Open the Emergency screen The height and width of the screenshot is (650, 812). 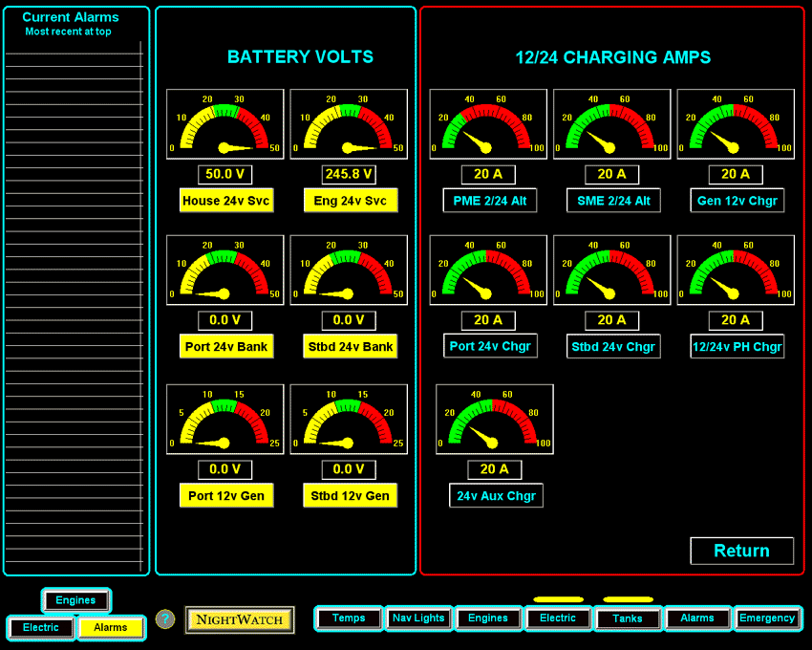(768, 618)
